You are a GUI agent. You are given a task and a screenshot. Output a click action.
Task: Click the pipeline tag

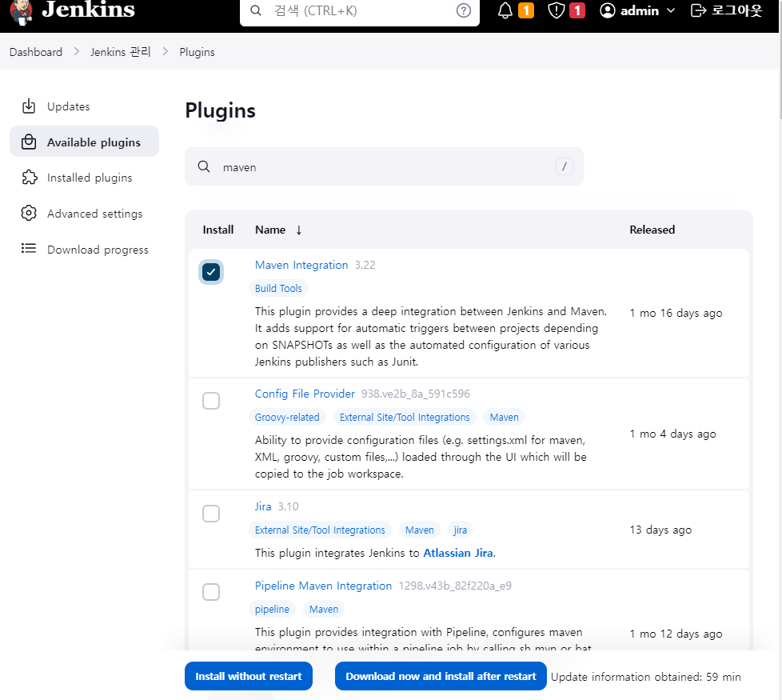[272, 609]
